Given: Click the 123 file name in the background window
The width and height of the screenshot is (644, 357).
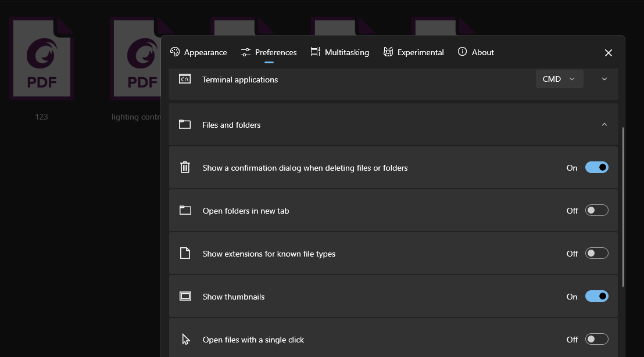Looking at the screenshot, I should tap(41, 117).
